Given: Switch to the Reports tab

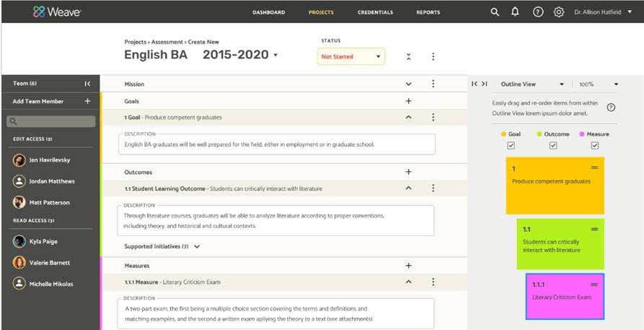Looking at the screenshot, I should click(428, 12).
